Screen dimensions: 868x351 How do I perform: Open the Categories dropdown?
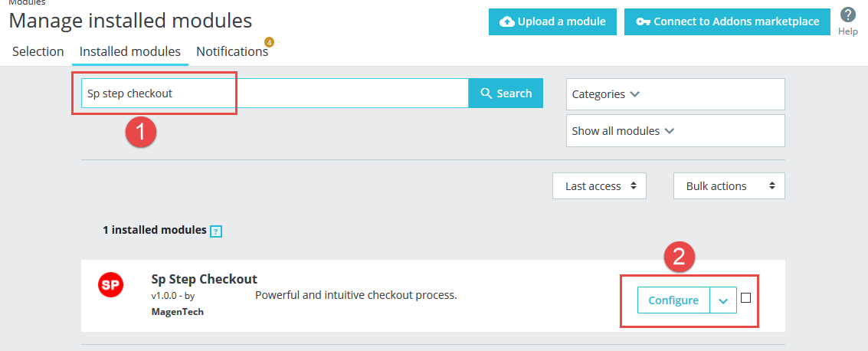click(676, 94)
